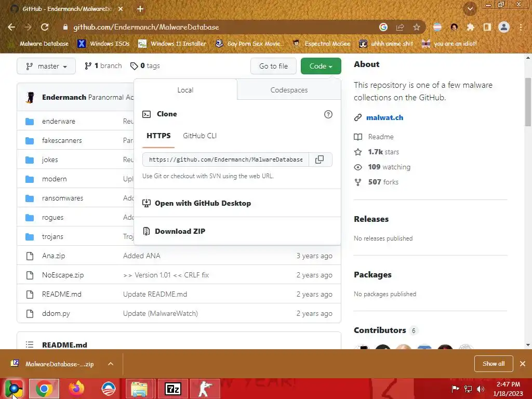Click the enderware folder icon
The width and height of the screenshot is (532, 399).
pos(30,122)
